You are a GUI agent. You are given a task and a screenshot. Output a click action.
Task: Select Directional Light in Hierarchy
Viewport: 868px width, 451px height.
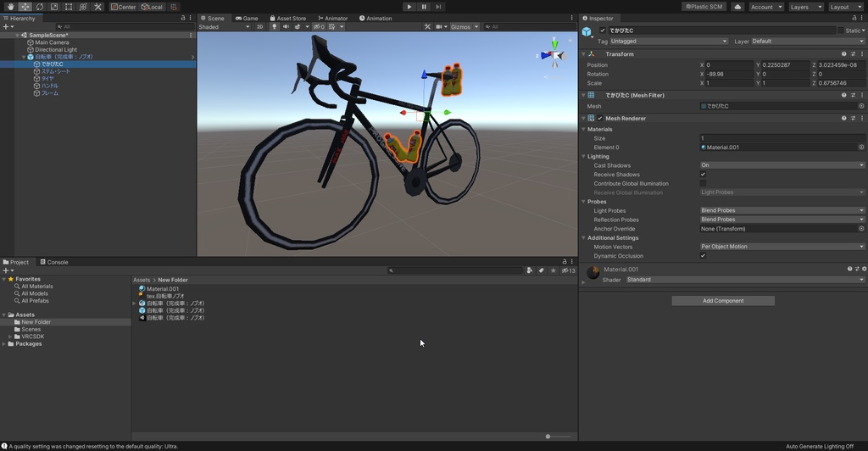click(x=56, y=49)
